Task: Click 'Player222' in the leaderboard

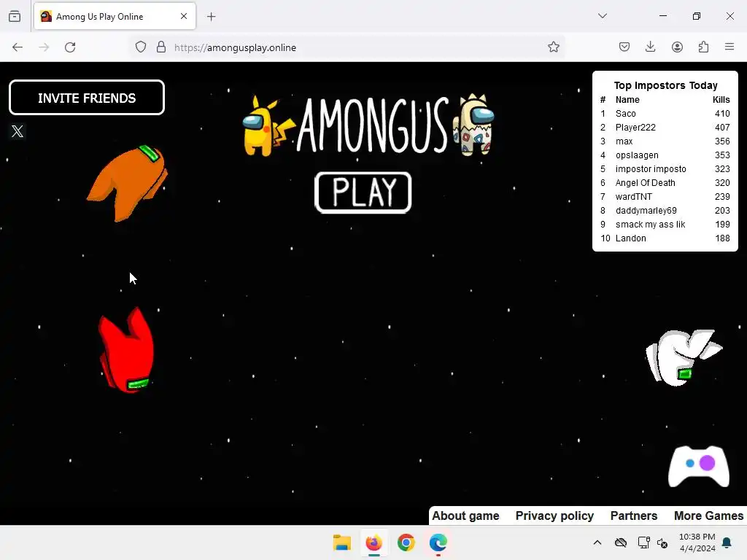Action: [635, 127]
